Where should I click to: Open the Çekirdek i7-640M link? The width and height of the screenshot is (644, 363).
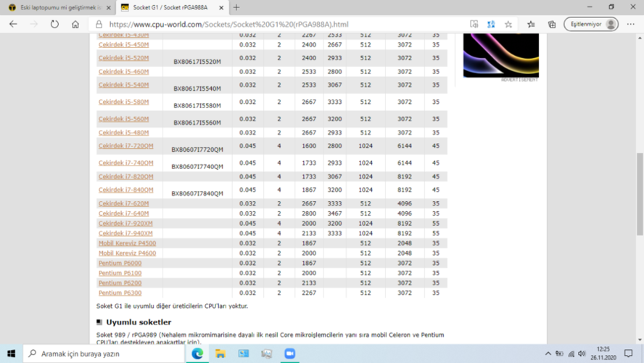123,213
